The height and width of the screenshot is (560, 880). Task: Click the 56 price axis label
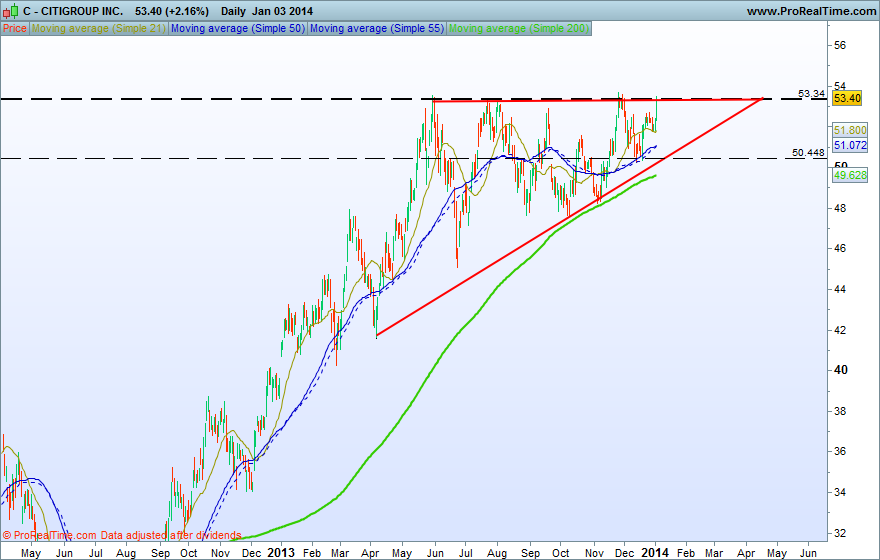(840, 45)
